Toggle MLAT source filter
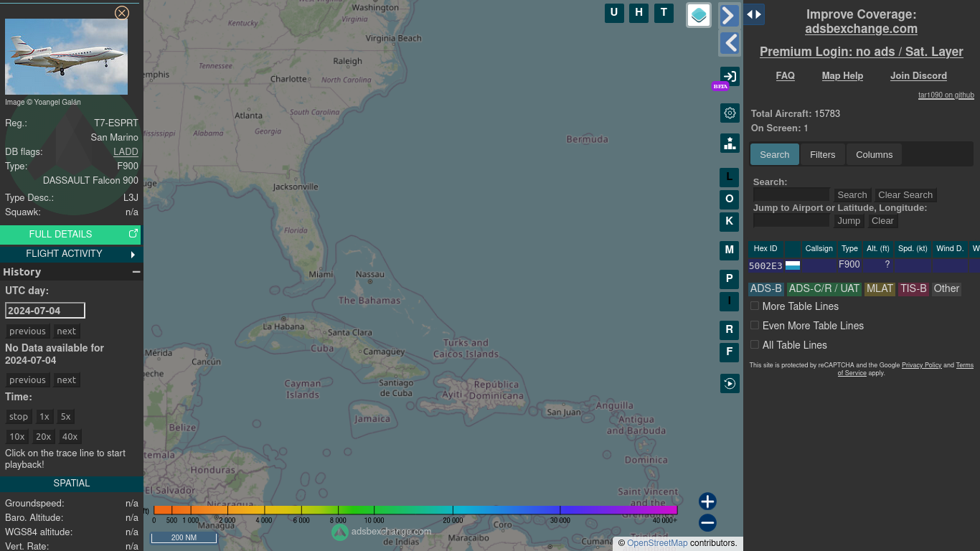980x551 pixels. click(880, 288)
